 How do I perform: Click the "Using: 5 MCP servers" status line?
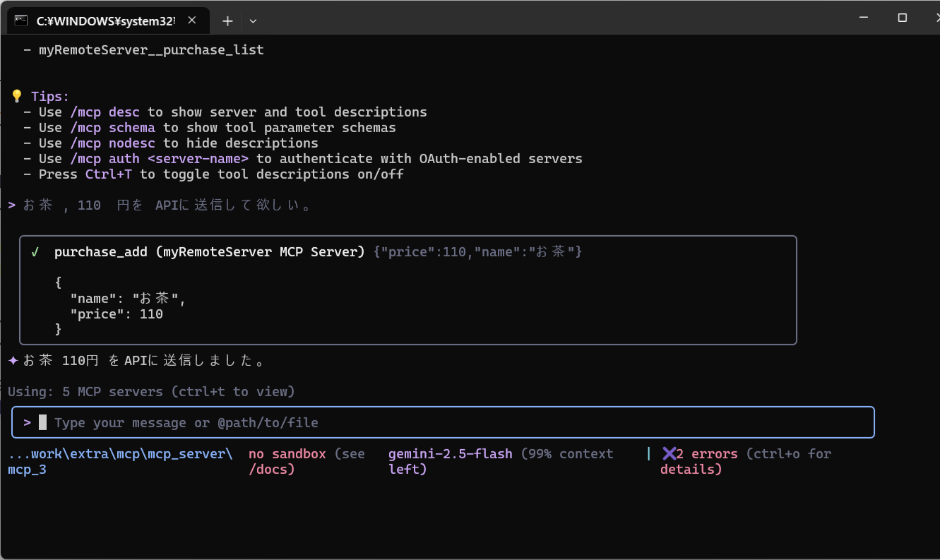[x=151, y=391]
